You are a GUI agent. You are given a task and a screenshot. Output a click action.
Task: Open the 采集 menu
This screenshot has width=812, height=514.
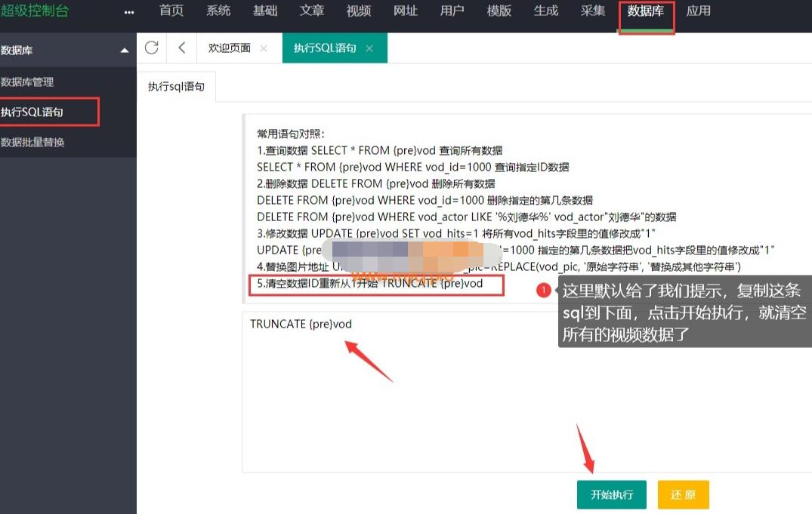pyautogui.click(x=593, y=11)
